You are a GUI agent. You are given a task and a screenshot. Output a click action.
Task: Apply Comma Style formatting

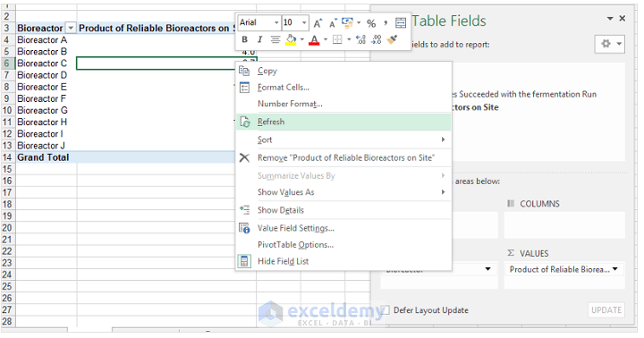[386, 23]
